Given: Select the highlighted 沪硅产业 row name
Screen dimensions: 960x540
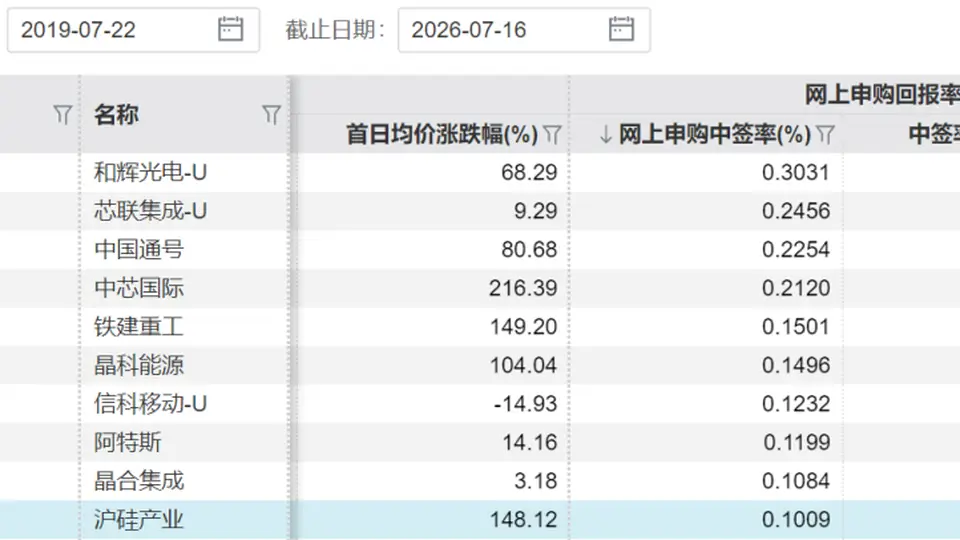Looking at the screenshot, I should (x=139, y=519).
